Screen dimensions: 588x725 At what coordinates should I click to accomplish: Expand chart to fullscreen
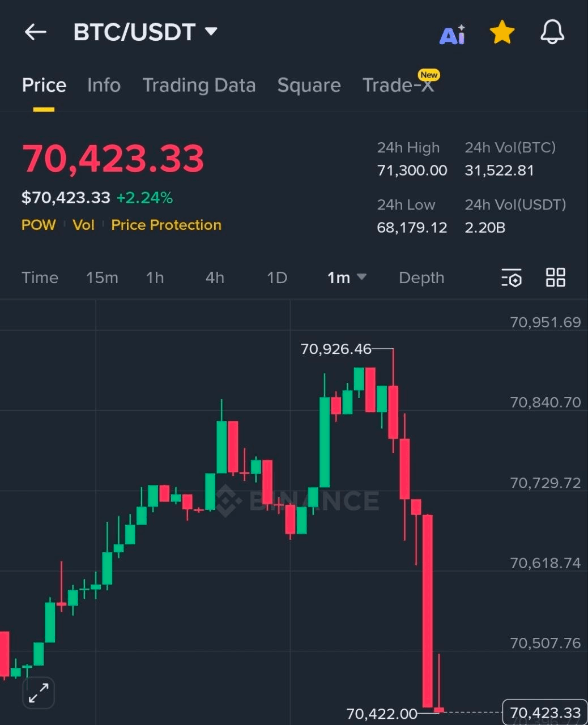[x=39, y=692]
